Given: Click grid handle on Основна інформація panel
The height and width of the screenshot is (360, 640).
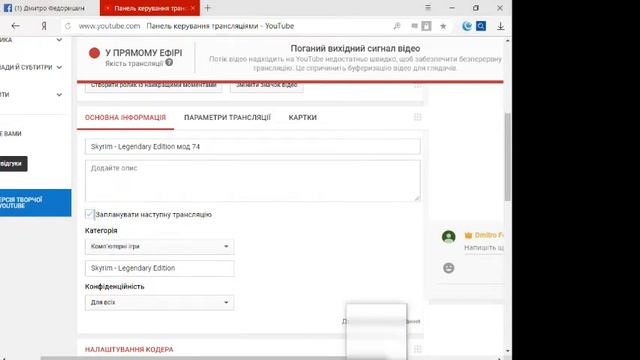Looking at the screenshot, I should click(x=417, y=117).
